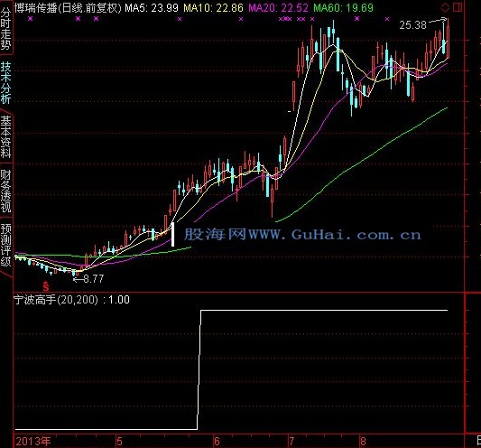Click the diamond icon at top right
The height and width of the screenshot is (448, 481).
click(x=445, y=7)
